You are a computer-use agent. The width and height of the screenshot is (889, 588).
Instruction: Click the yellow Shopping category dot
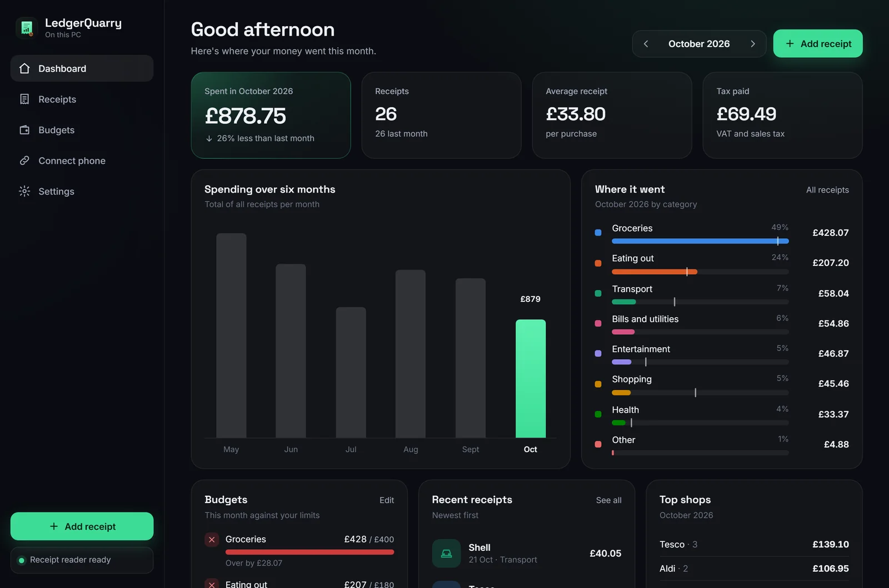click(x=598, y=384)
